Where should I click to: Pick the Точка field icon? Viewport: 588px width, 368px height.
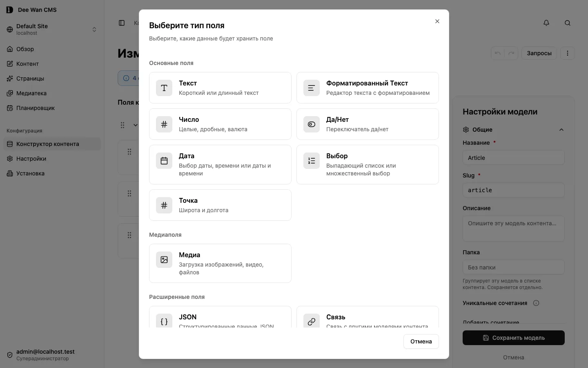click(164, 205)
